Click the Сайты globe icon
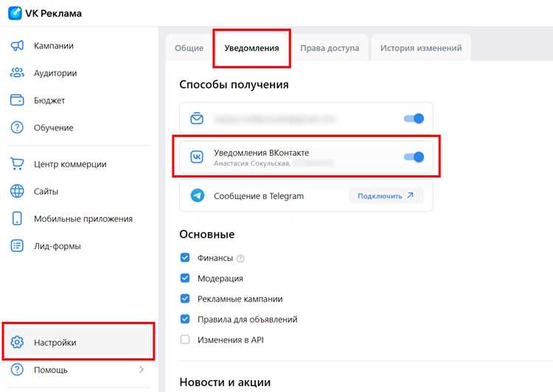The width and height of the screenshot is (553, 392). (17, 191)
